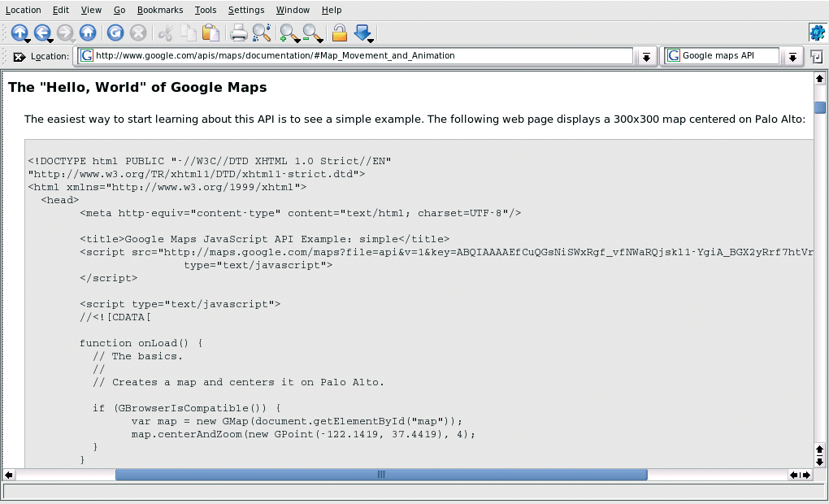Screen dimensions: 829x504
Task: Open the Go menu
Action: (119, 10)
